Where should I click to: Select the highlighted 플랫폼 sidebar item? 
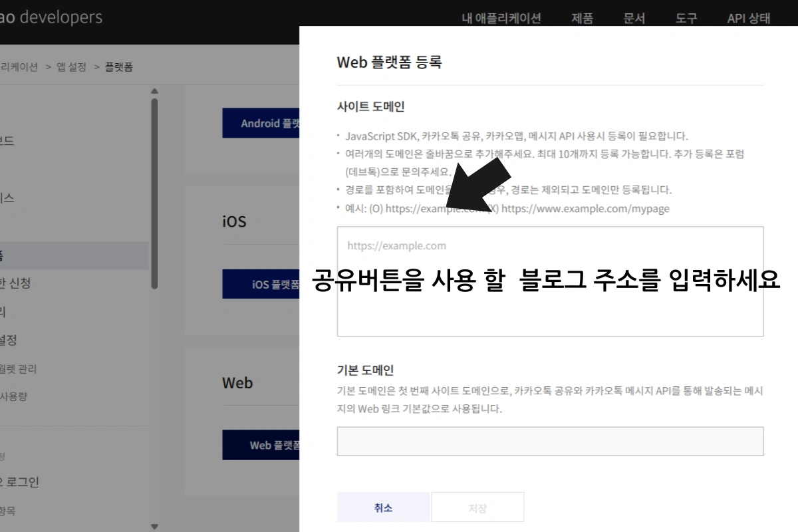(73, 255)
